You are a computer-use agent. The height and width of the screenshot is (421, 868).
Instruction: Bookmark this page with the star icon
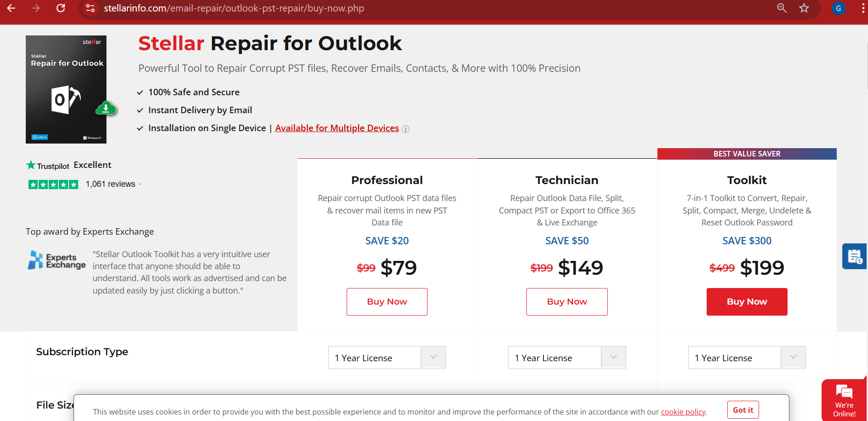click(x=804, y=8)
